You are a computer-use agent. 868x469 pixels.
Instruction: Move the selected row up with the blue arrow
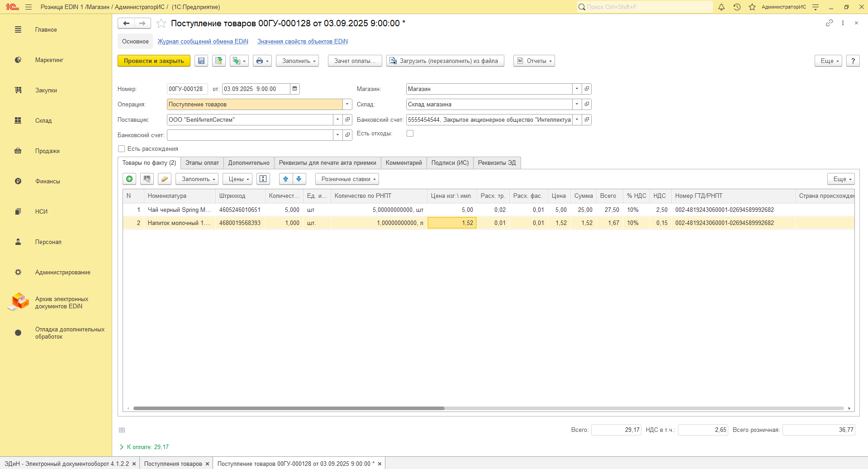(285, 179)
